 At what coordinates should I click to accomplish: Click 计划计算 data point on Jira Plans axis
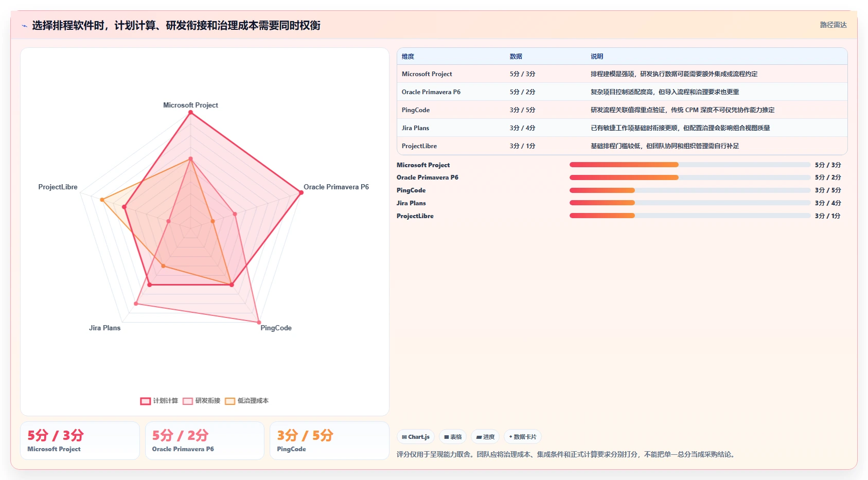149,285
